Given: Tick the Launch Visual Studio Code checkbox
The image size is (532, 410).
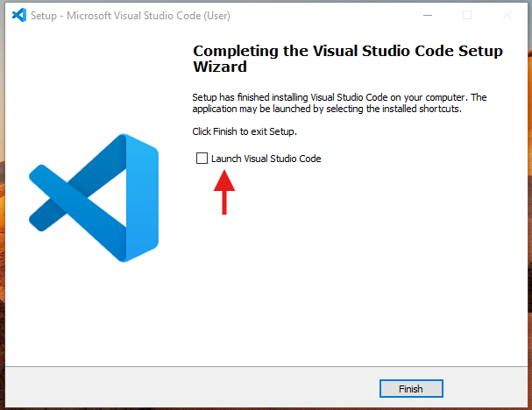Looking at the screenshot, I should 202,158.
